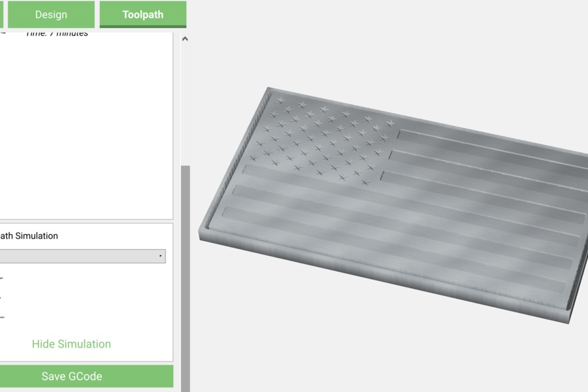588x392 pixels.
Task: Click the 'Time: 7 minutes' toolpath entry
Action: [57, 34]
